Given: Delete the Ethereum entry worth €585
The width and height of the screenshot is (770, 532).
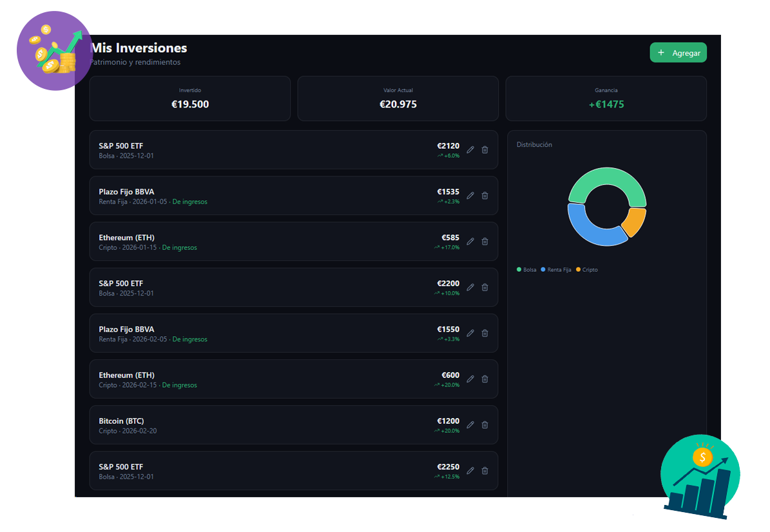Looking at the screenshot, I should point(485,242).
